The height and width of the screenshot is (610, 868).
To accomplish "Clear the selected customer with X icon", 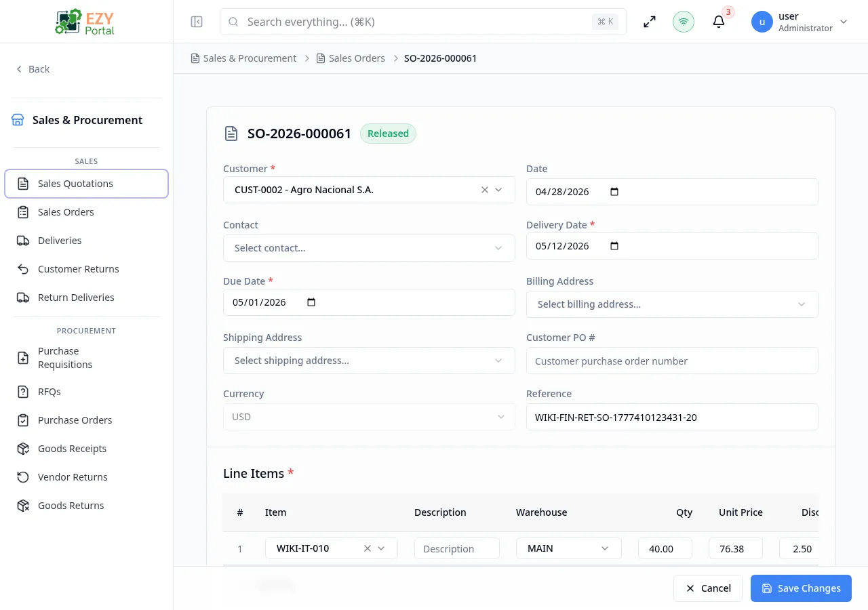I will point(485,190).
